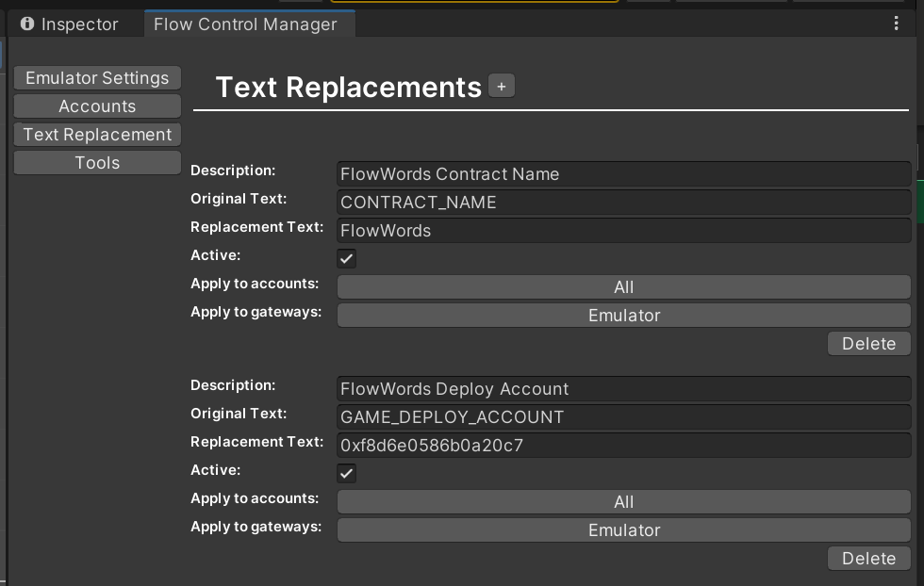Open the 'Apply to accounts' All selector for Deploy Account

point(624,501)
